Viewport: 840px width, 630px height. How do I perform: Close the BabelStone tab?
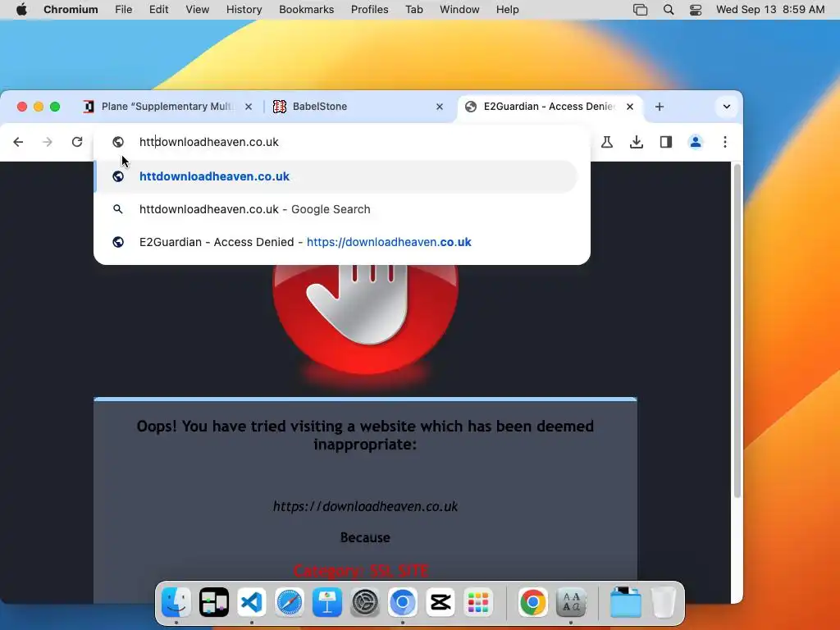(440, 107)
